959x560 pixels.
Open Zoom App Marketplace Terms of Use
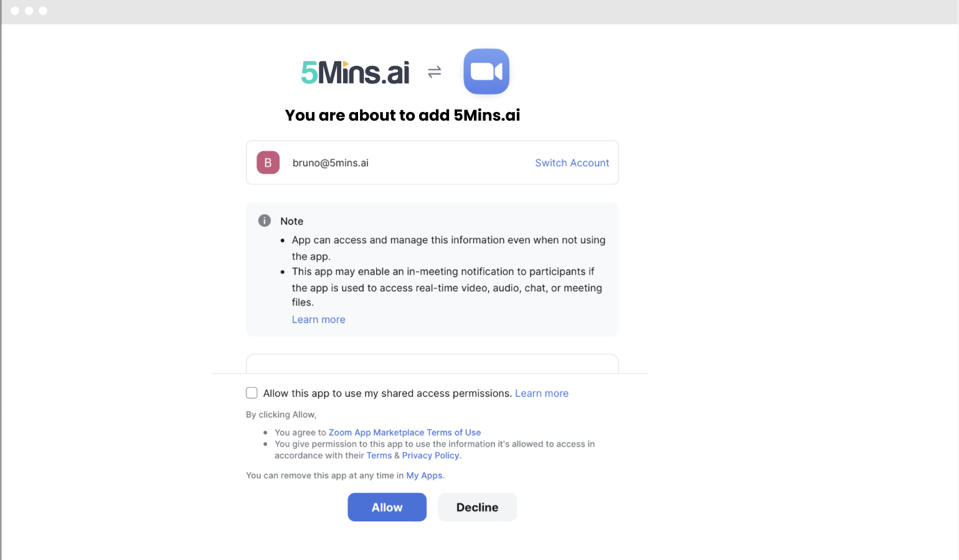pyautogui.click(x=405, y=432)
